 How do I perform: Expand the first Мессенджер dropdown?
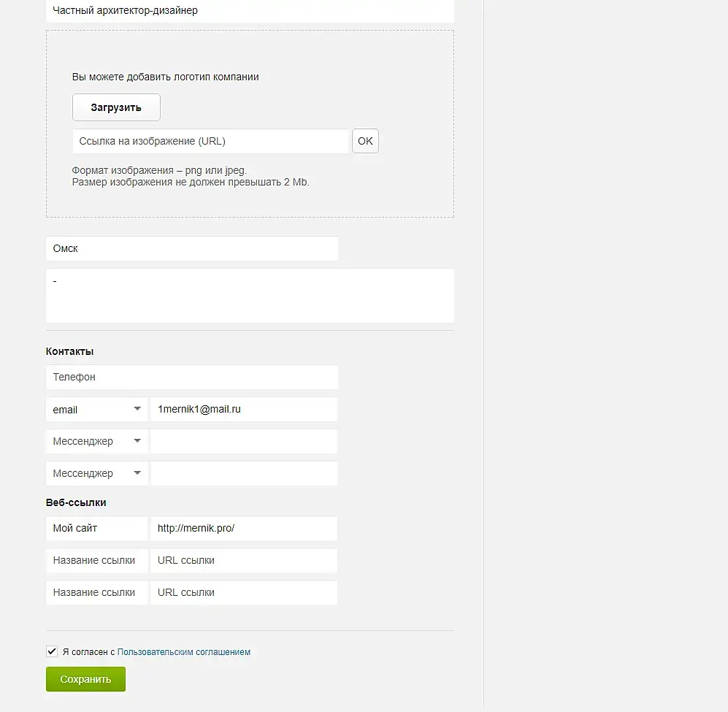coord(96,442)
